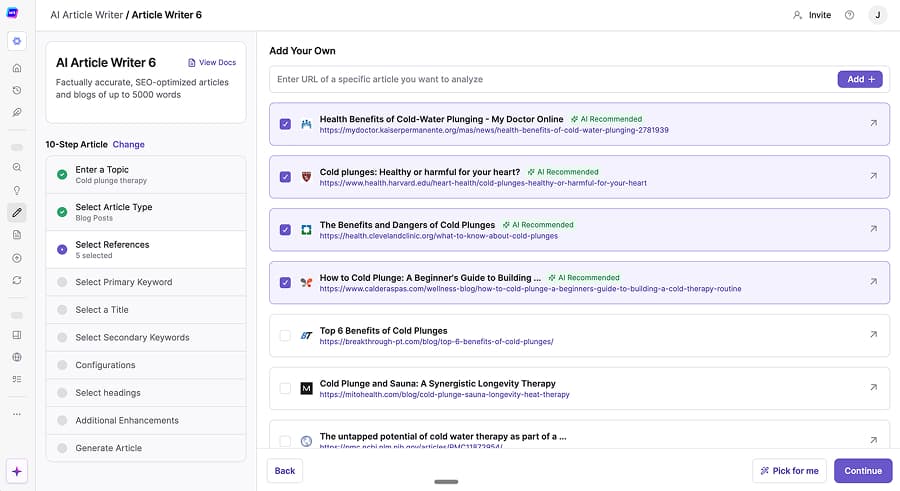Click the grey drag handle at bottom center
This screenshot has height=491, width=900.
pyautogui.click(x=446, y=482)
